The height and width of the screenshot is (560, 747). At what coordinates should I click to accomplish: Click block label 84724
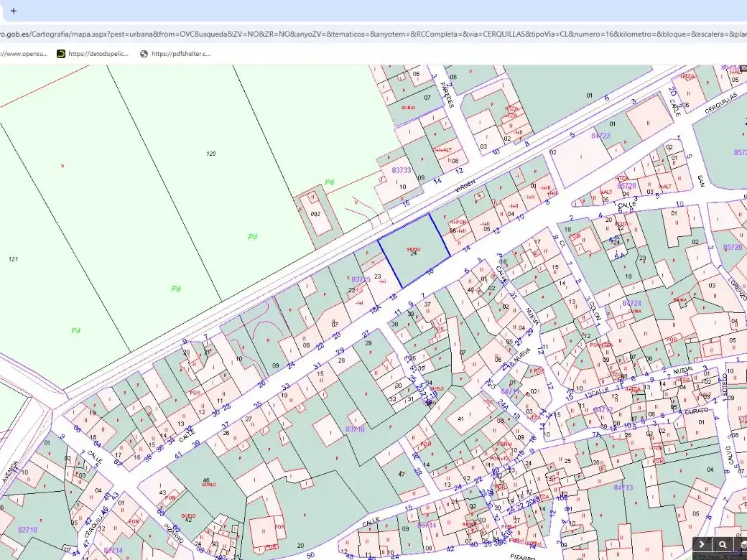(x=631, y=303)
